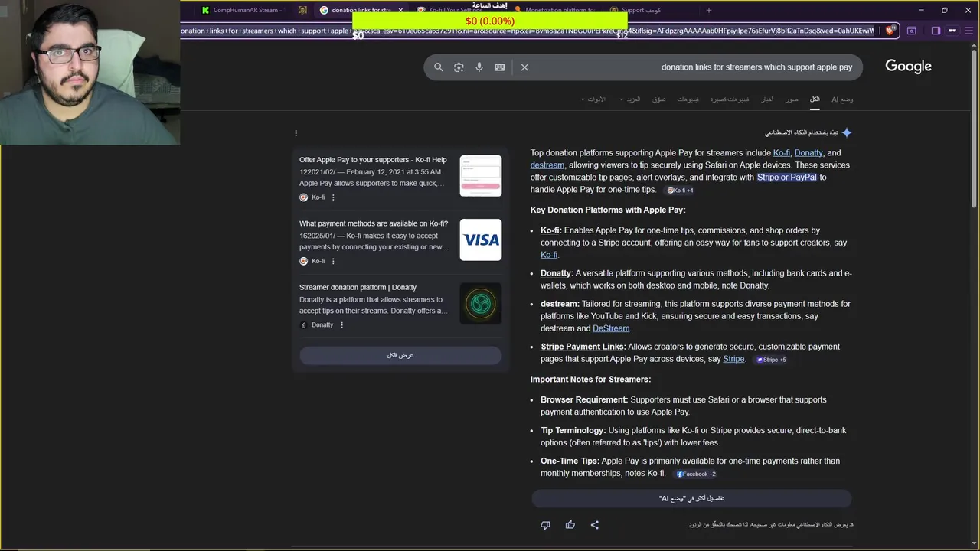980x551 pixels.
Task: Open the three-dot menu beside Ko-fi Help result
Action: (333, 197)
